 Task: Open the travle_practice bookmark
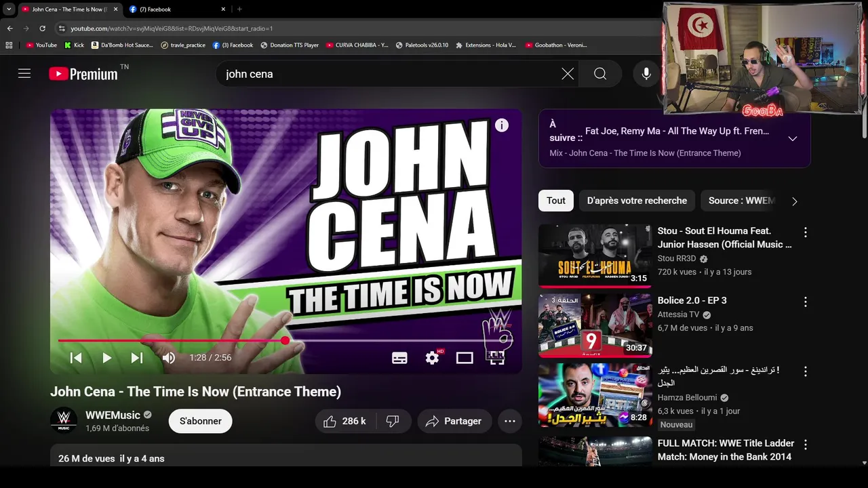pyautogui.click(x=183, y=45)
